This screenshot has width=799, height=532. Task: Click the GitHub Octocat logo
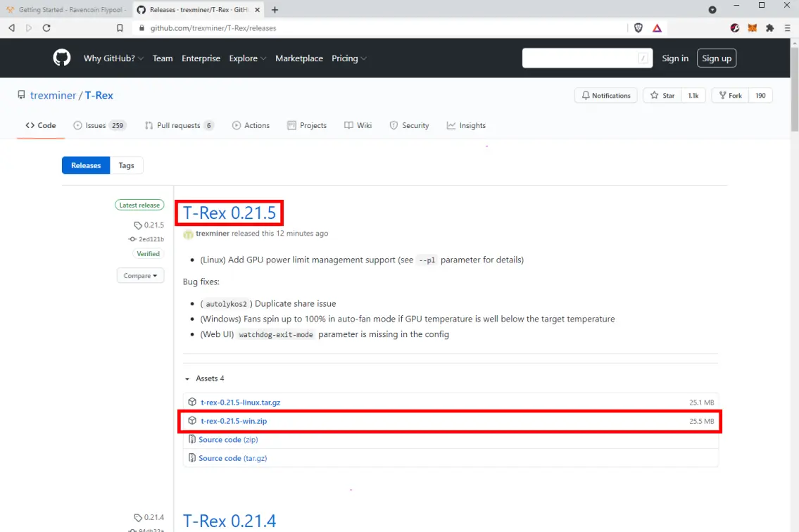point(62,58)
